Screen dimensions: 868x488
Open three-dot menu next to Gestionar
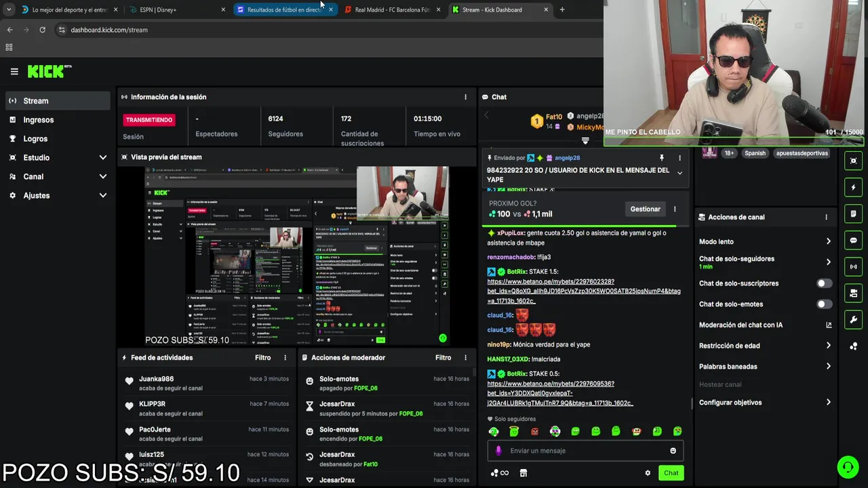click(x=675, y=209)
